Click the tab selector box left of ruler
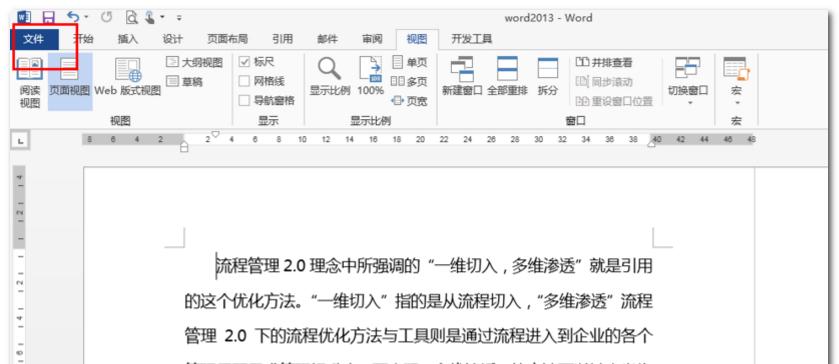The width and height of the screenshot is (839, 364). (x=21, y=141)
